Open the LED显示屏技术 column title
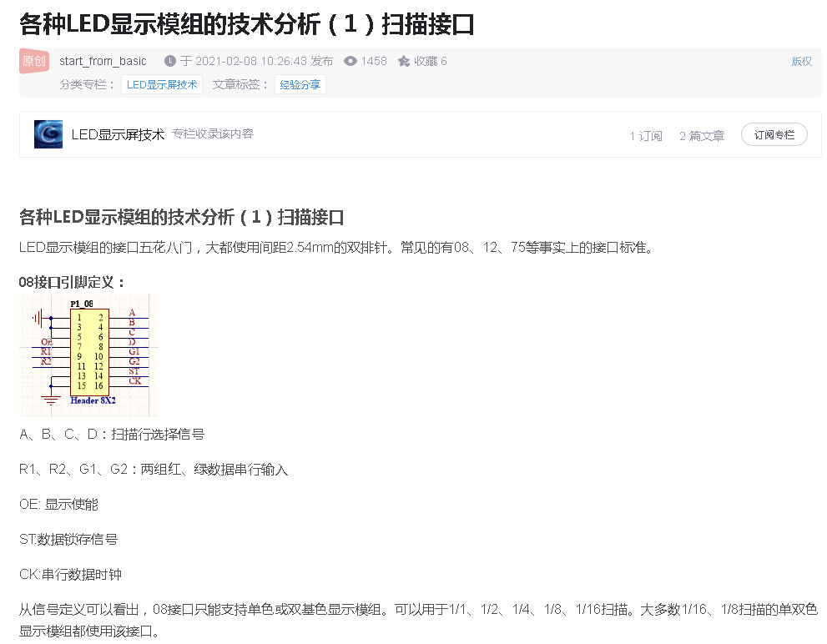Viewport: 827px width, 644px height. [x=119, y=135]
